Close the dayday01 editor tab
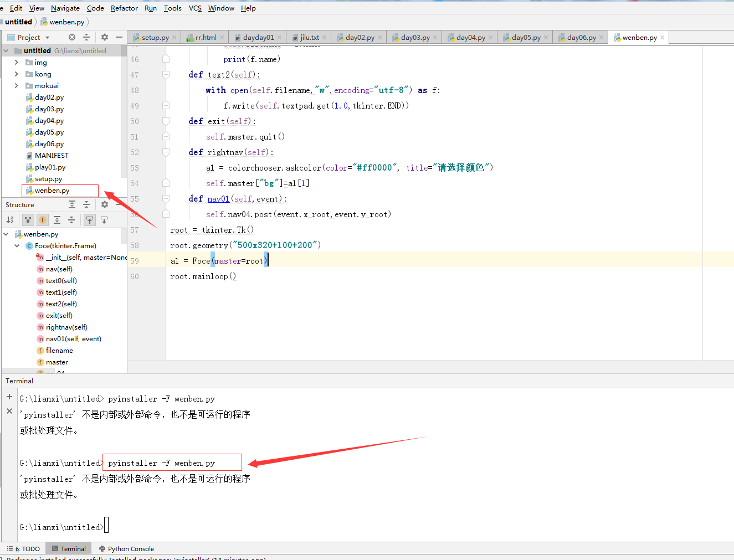Image resolution: width=734 pixels, height=560 pixels. tap(280, 38)
